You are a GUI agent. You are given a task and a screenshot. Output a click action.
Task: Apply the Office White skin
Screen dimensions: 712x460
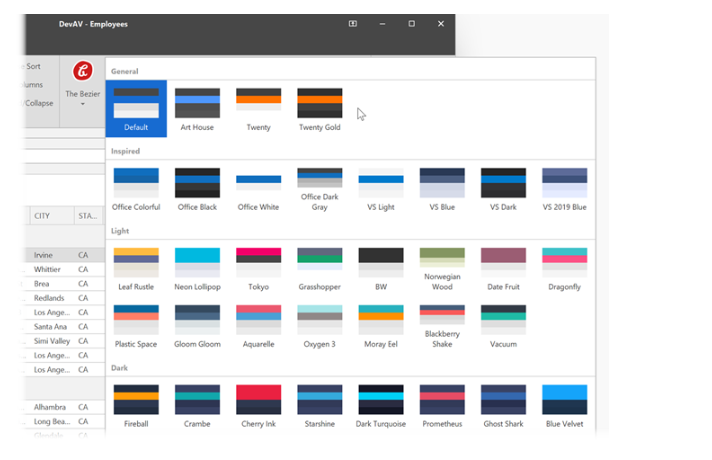pos(258,188)
